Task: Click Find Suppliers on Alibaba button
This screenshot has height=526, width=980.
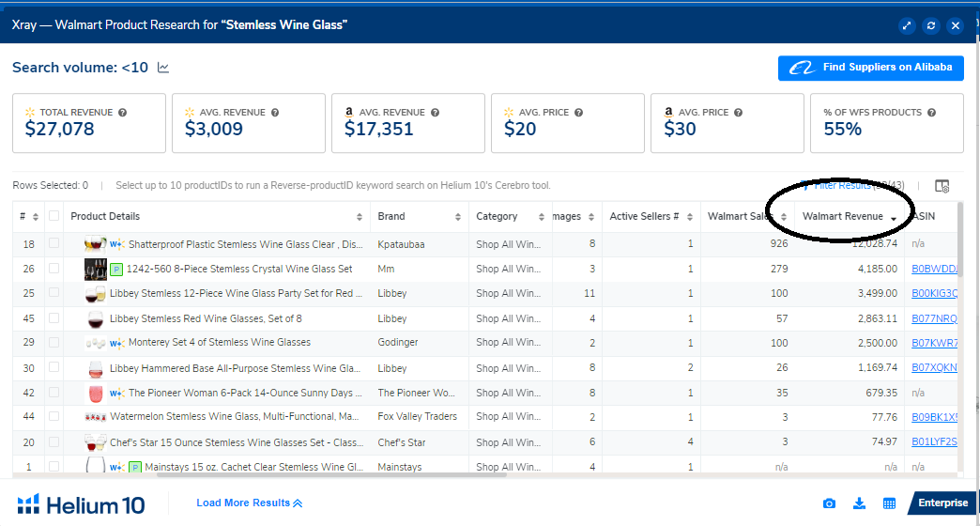Action: click(870, 68)
